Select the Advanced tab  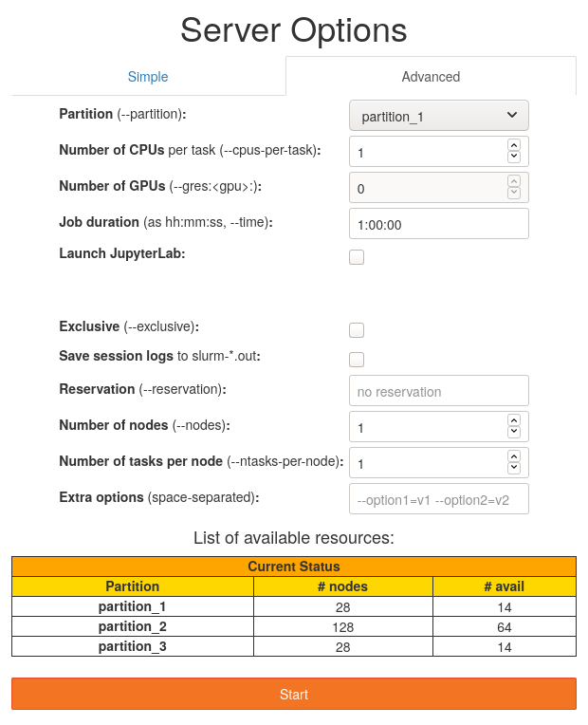431,77
